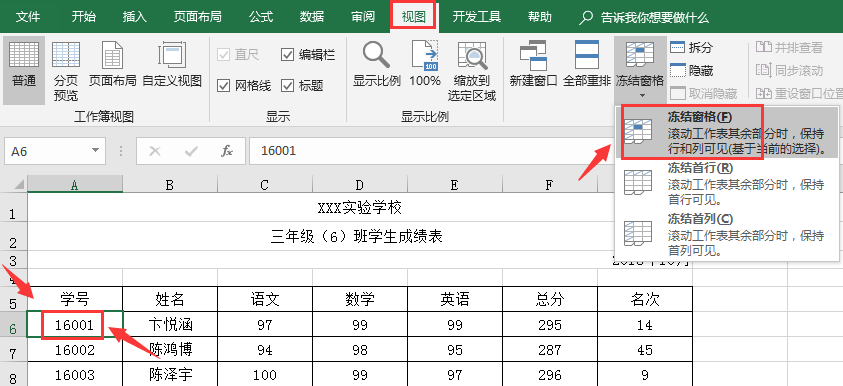Set zoom to 100%

(x=425, y=65)
